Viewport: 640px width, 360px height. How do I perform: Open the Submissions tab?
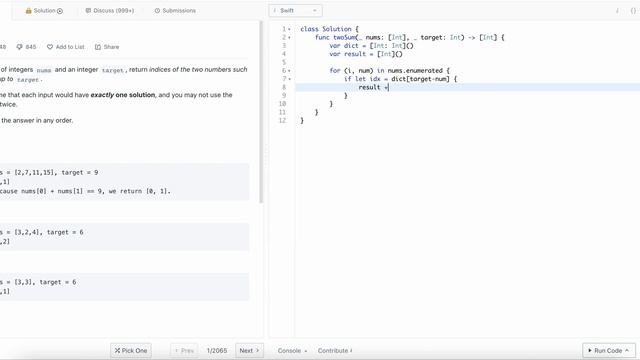coord(175,11)
